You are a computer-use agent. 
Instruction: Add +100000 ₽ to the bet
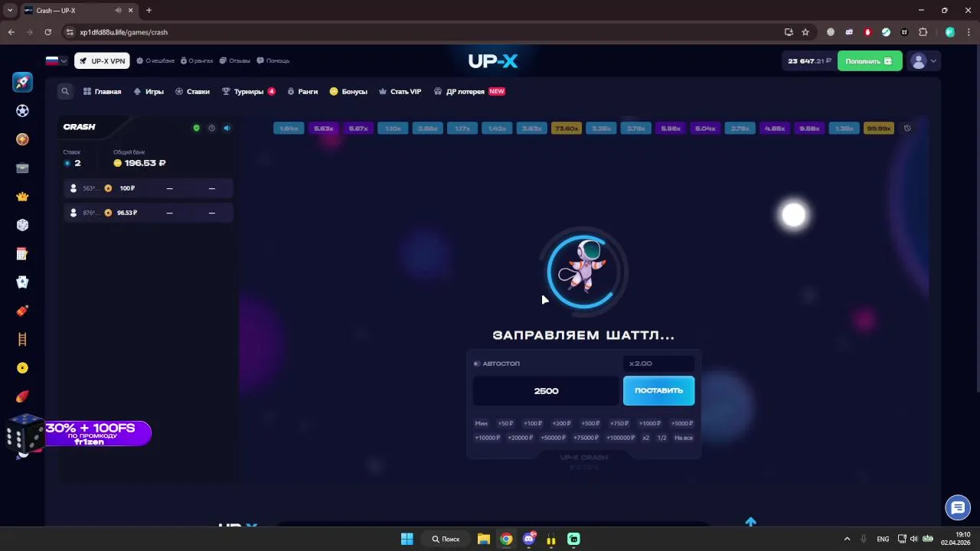(620, 438)
